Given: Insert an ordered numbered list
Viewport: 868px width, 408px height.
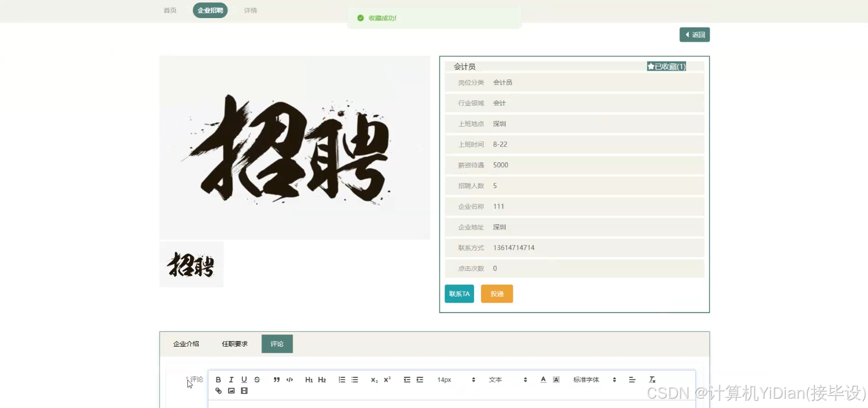Looking at the screenshot, I should (342, 379).
